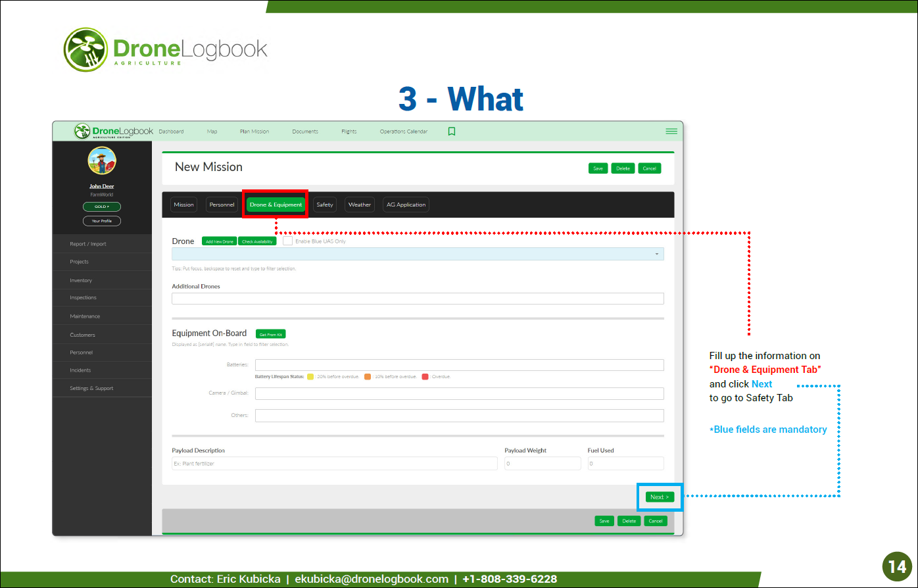The image size is (918, 588).
Task: Click the DroneLogbook logo in app header
Action: coord(113,131)
